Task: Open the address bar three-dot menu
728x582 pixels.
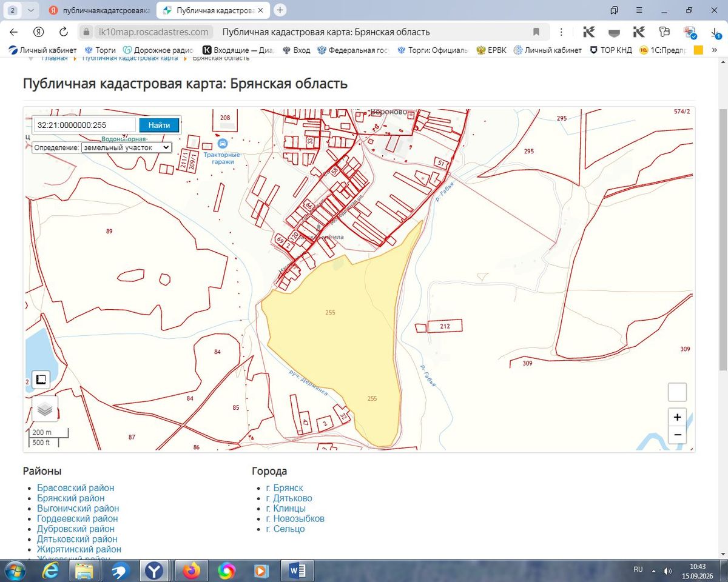Action: (x=562, y=32)
